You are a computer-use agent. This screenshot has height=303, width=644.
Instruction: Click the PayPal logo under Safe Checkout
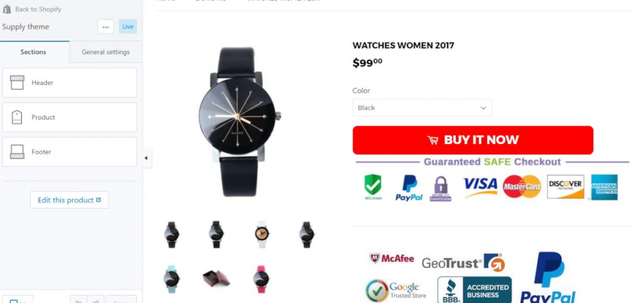point(409,188)
